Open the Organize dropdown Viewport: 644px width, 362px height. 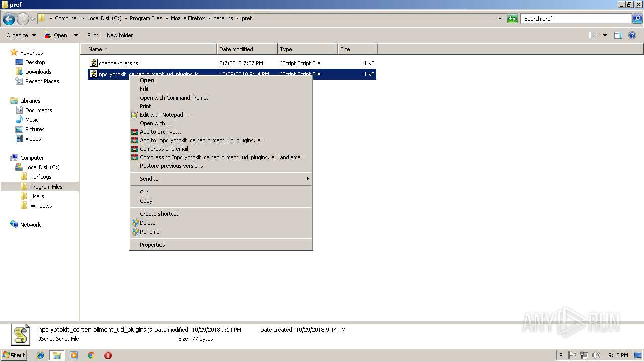click(21, 35)
